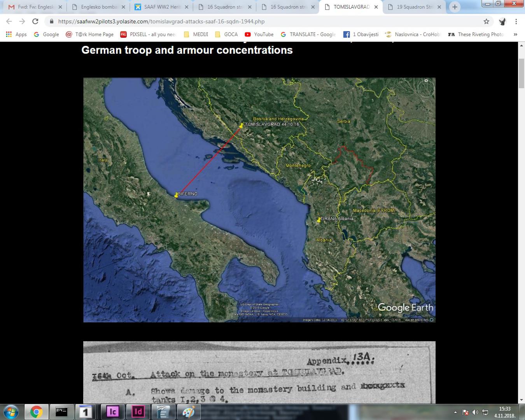This screenshot has width=525, height=420.
Task: Open Adobe InDesign from taskbar
Action: pyautogui.click(x=138, y=411)
